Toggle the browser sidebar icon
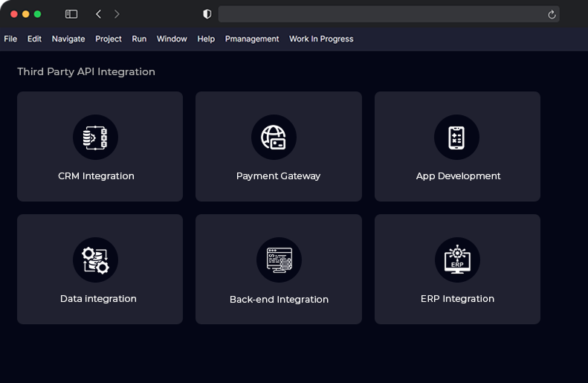This screenshot has width=588, height=383. tap(71, 14)
